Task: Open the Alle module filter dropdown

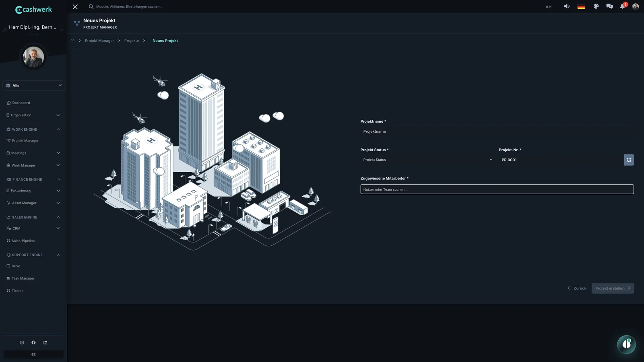Action: [x=34, y=86]
